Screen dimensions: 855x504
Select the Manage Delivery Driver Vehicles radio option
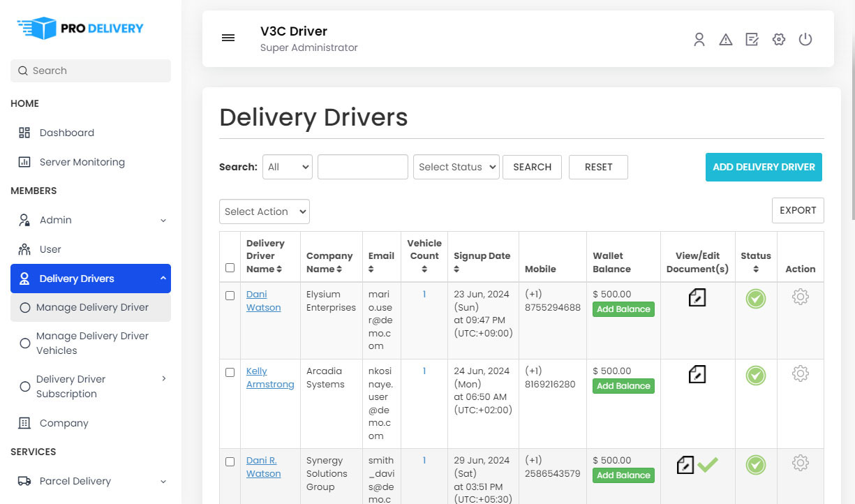(x=24, y=343)
